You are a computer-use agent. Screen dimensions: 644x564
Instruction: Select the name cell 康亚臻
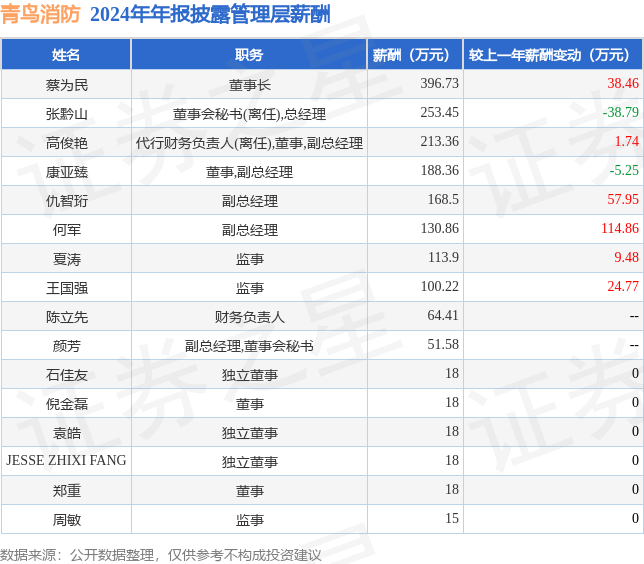[x=67, y=172]
